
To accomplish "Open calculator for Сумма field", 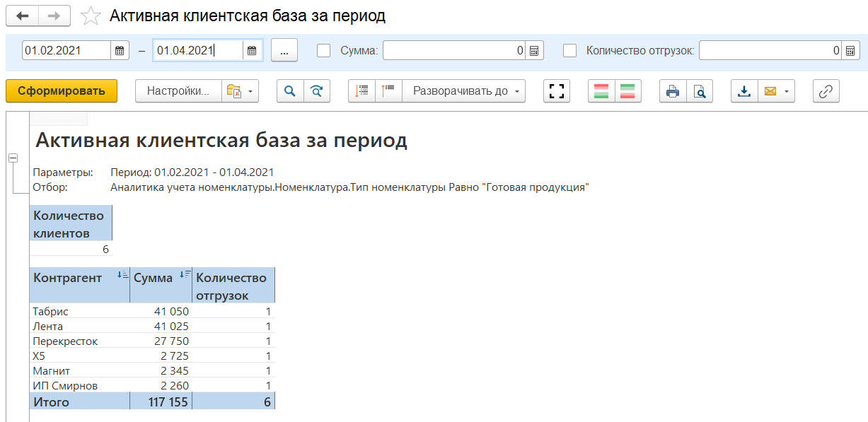I will (534, 51).
